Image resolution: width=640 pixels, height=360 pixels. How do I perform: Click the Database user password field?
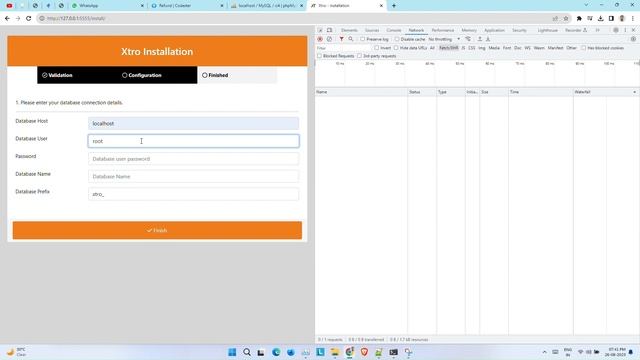(193, 159)
